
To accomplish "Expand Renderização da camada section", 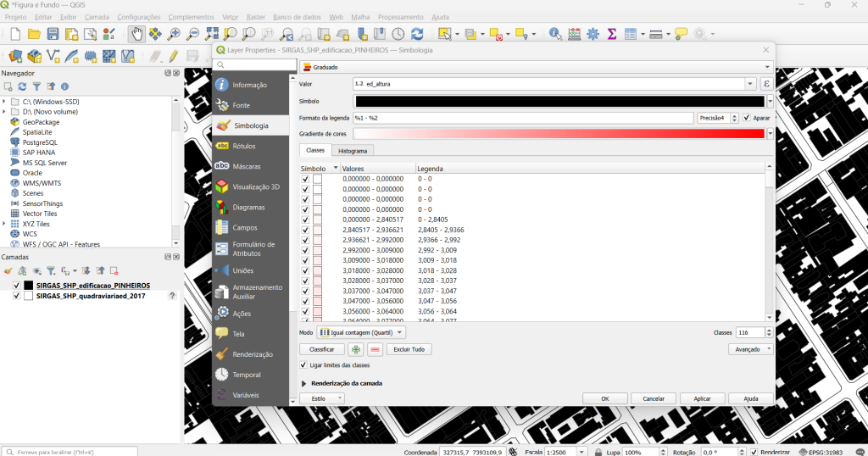I will point(304,383).
